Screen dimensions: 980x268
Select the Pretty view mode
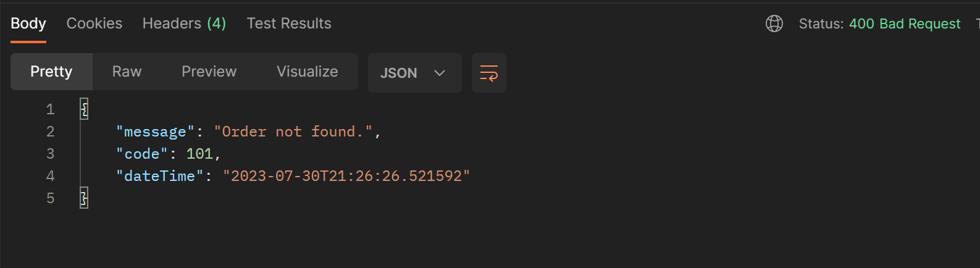(51, 72)
